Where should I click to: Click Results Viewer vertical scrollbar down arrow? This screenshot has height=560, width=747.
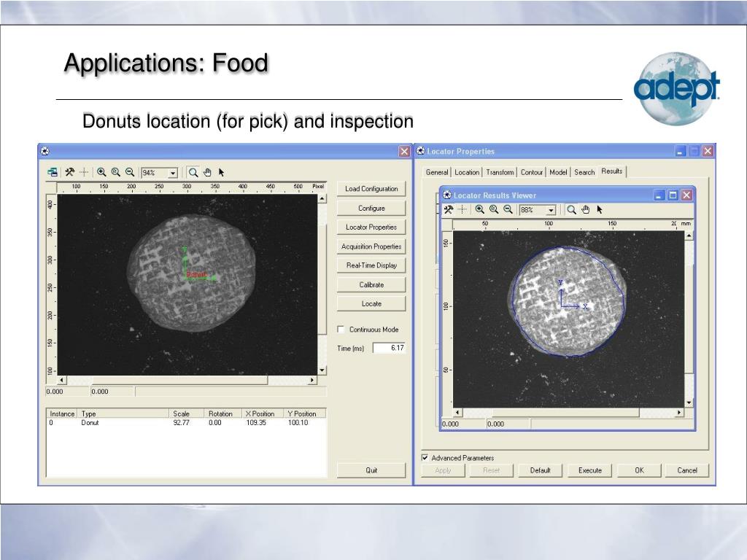click(689, 402)
